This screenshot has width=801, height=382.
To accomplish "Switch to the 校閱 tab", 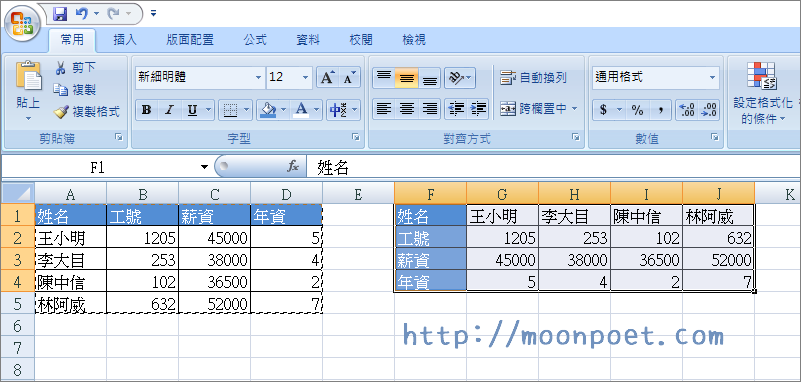I will pos(361,40).
